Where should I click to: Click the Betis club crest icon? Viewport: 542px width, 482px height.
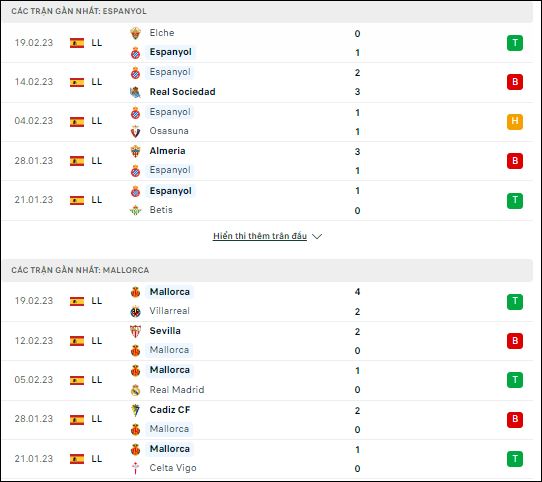(x=136, y=210)
